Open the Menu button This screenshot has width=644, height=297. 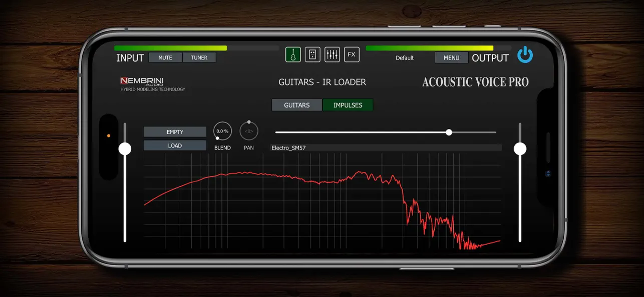click(x=451, y=57)
